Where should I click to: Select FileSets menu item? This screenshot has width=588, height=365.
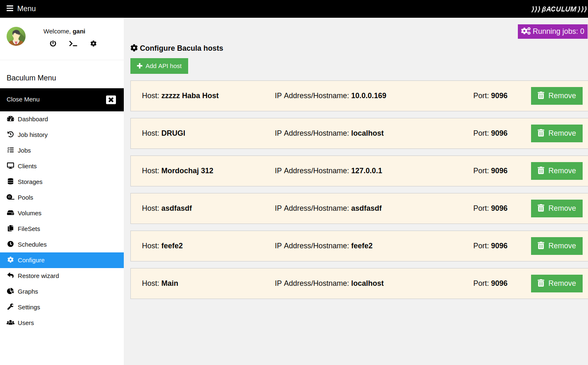(62, 229)
